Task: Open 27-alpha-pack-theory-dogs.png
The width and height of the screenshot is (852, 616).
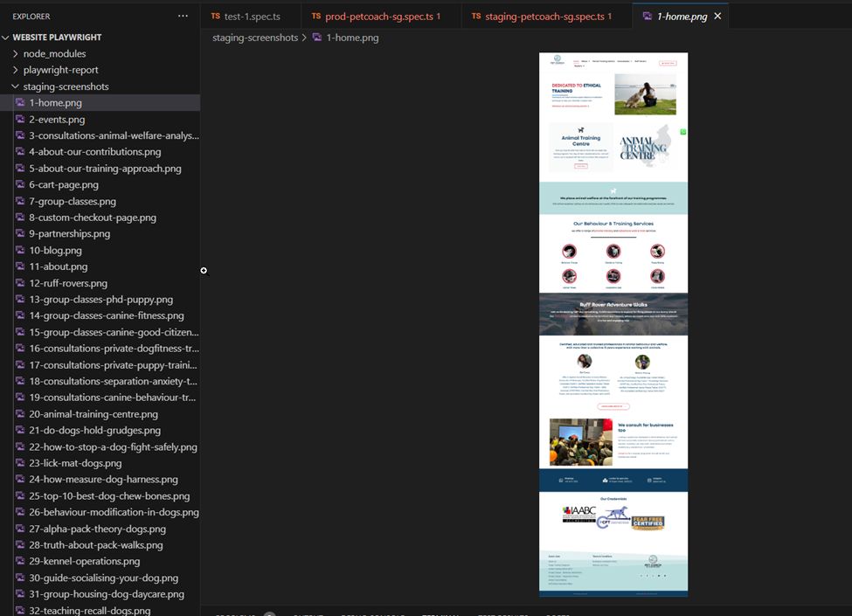Action: 100,529
